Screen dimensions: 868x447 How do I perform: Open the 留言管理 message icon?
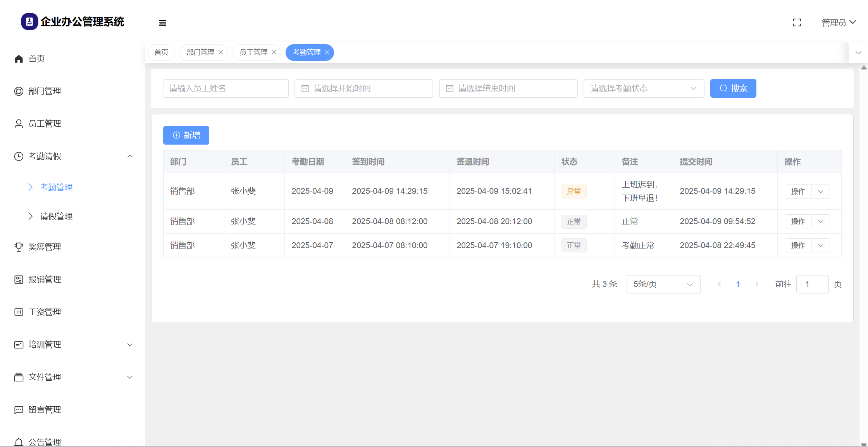tap(19, 410)
